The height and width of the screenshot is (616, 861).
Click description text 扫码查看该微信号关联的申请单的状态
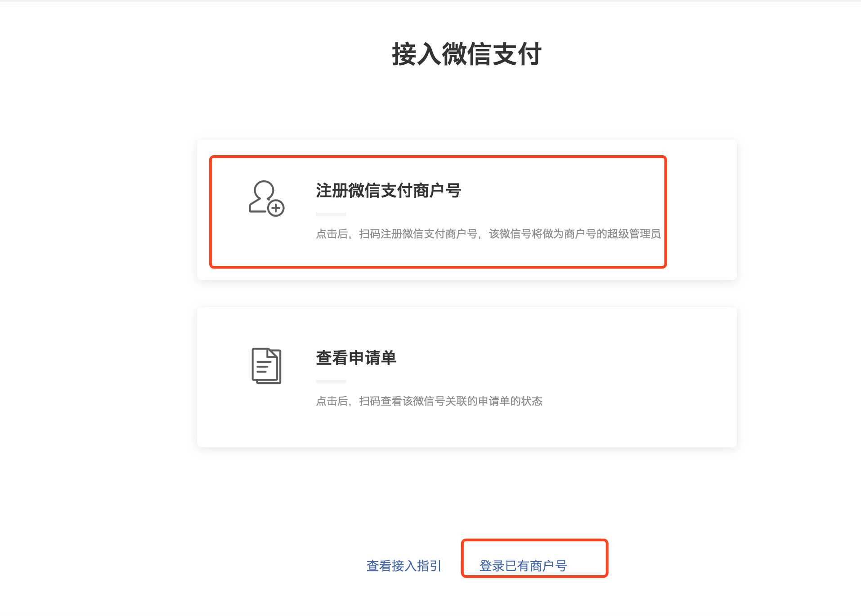tap(451, 401)
